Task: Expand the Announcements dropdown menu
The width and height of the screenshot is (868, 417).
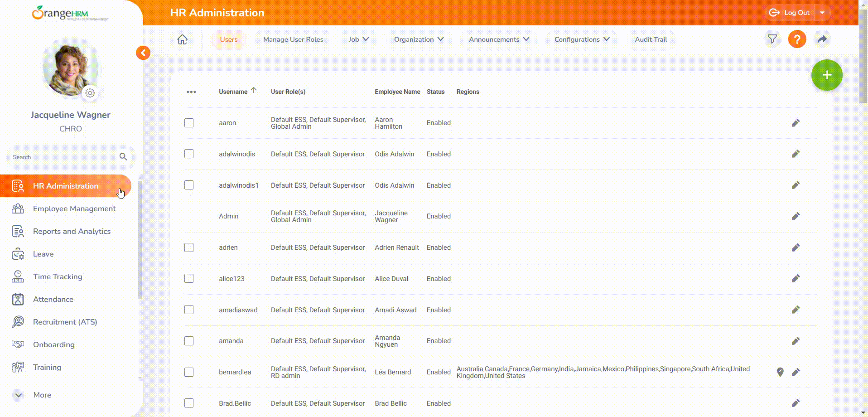Action: [499, 39]
